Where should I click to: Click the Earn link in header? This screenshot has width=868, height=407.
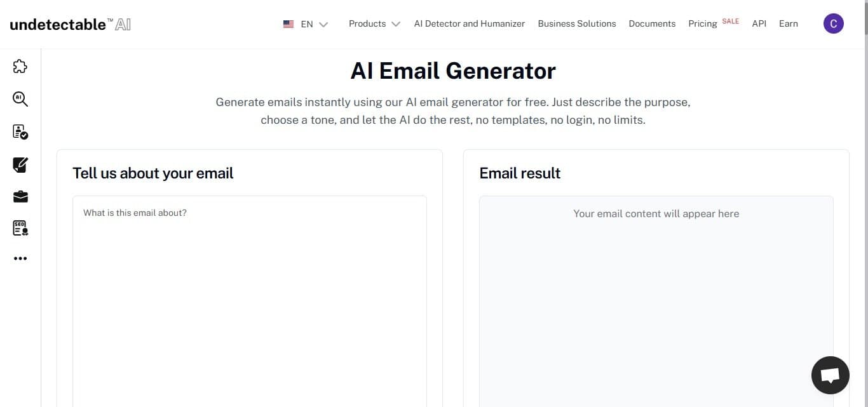[788, 24]
